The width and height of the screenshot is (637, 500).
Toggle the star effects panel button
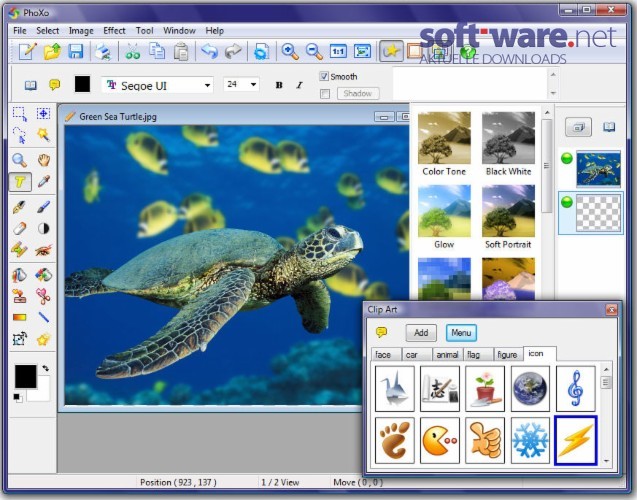point(391,51)
